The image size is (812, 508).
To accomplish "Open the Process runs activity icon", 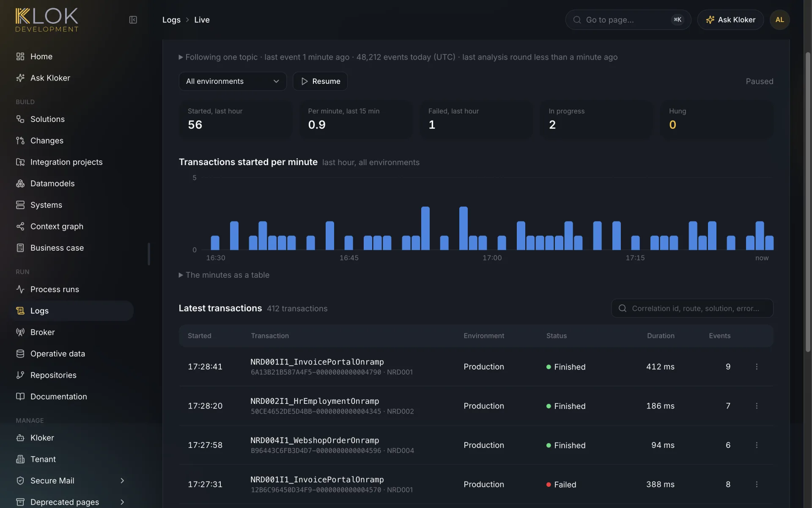I will 20,289.
